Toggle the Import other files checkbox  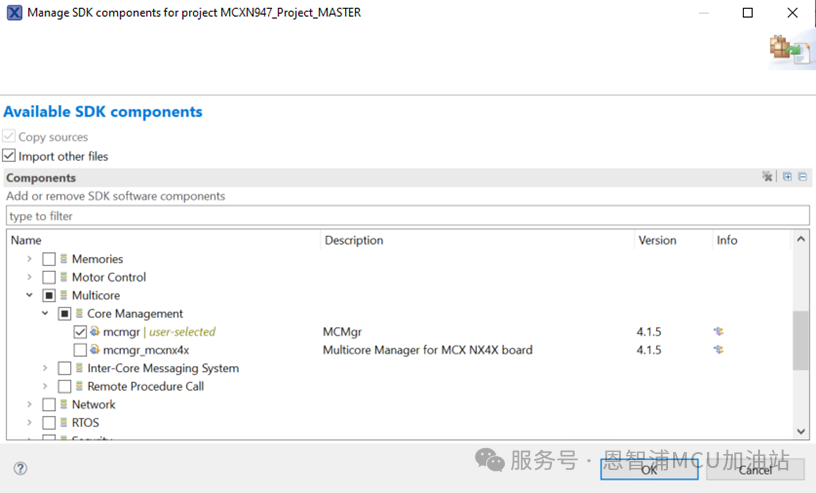9,156
